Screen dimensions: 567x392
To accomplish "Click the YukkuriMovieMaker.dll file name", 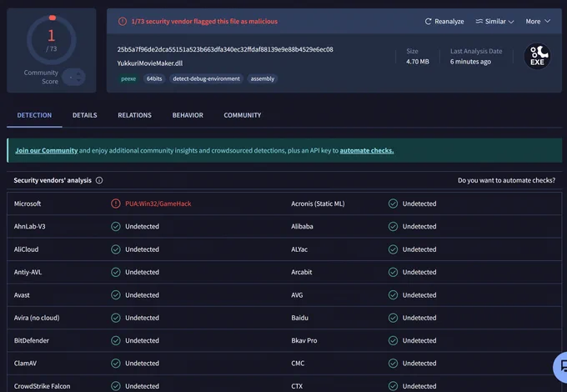I will pos(150,63).
